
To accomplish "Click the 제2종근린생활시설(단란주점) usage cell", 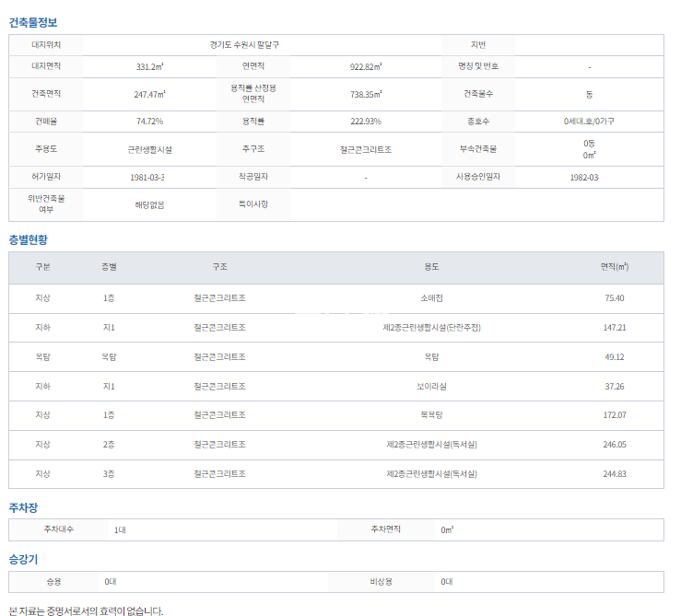I will [431, 328].
